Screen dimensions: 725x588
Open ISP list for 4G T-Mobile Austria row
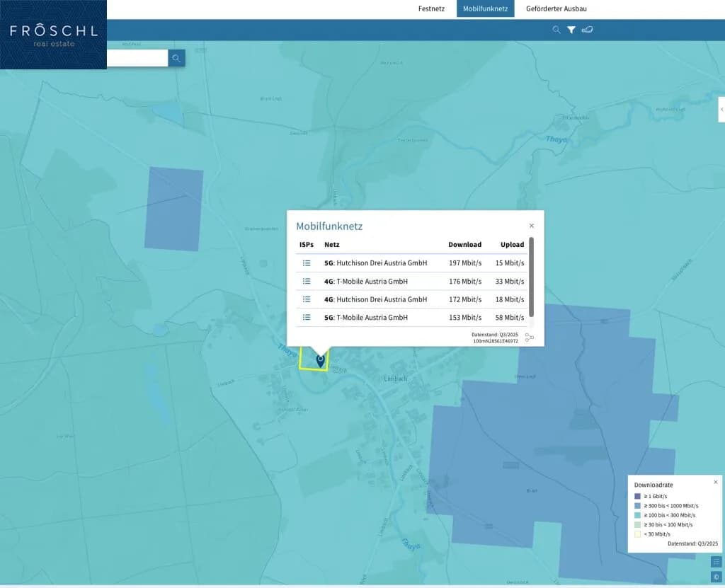(x=307, y=281)
